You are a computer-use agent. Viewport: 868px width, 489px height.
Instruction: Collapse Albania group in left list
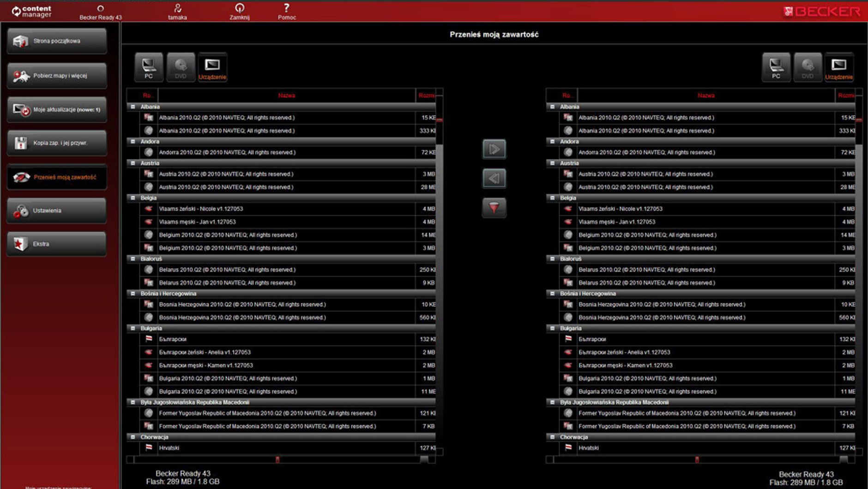point(133,107)
